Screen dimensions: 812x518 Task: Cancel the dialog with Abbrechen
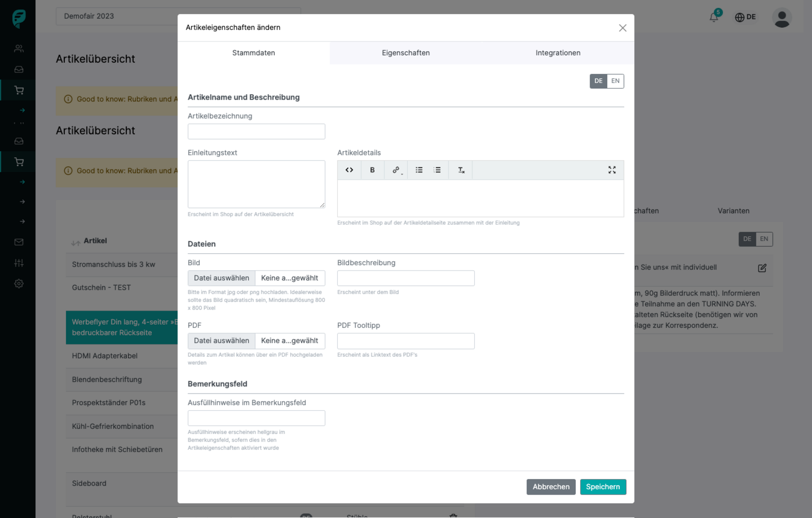(551, 487)
